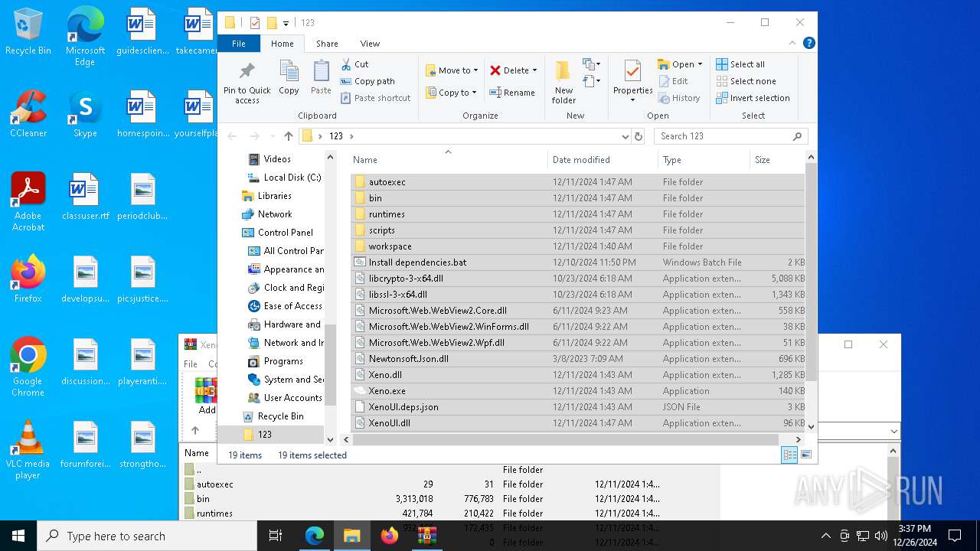This screenshot has width=980, height=551.
Task: Click Paste shortcut command
Action: tap(375, 98)
